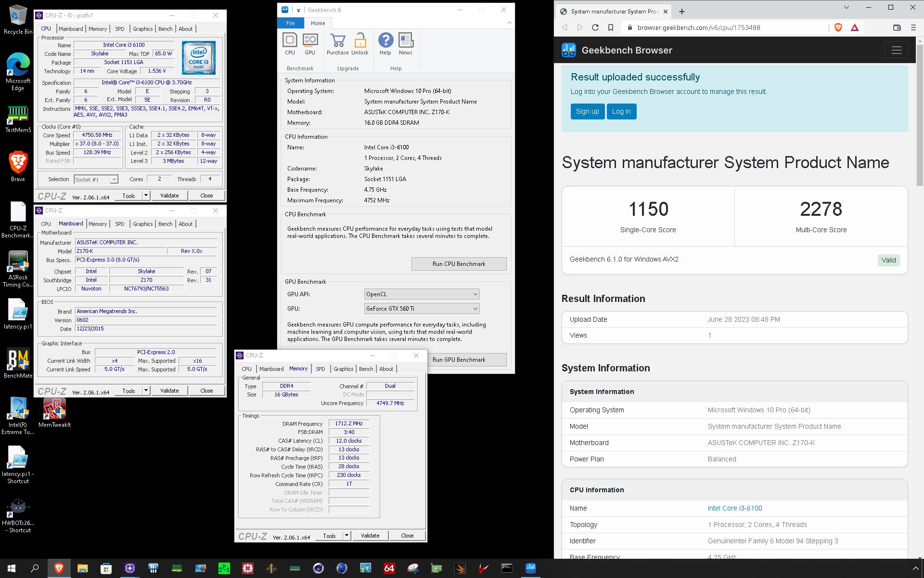Open the Recycle Bin desktop icon
The image size is (924, 578).
pyautogui.click(x=18, y=20)
